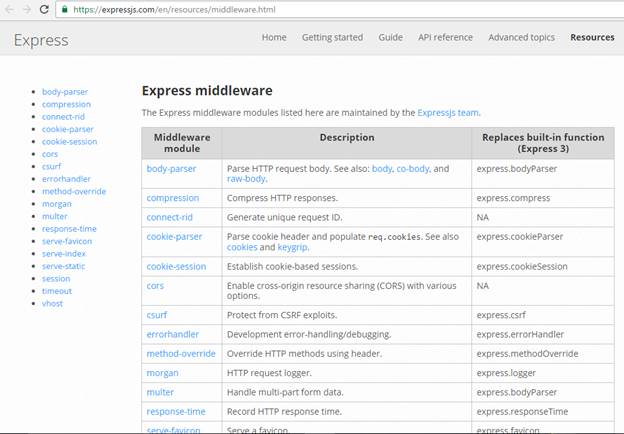Open API reference nav item

[445, 37]
